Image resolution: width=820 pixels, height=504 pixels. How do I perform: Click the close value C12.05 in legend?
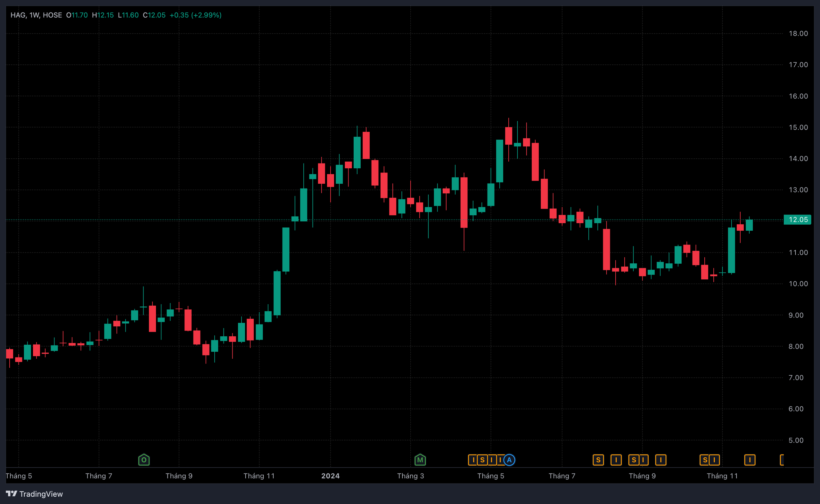pos(154,15)
